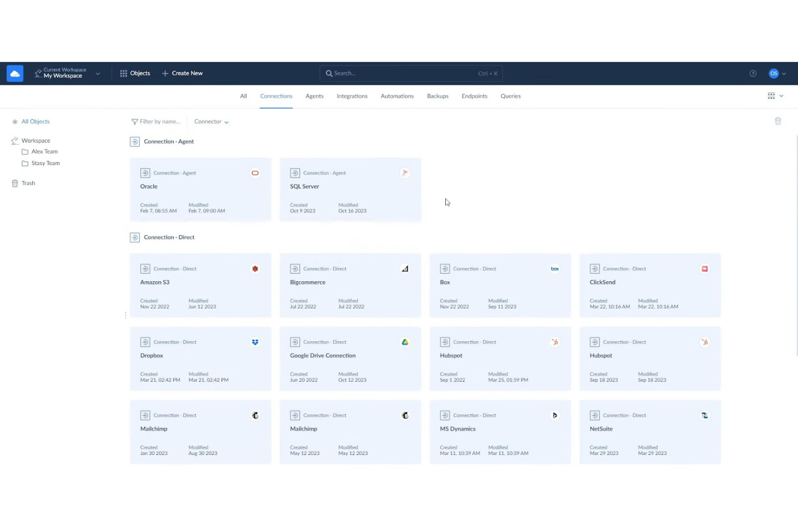Switch to the Agents tab
This screenshot has height=532, width=798.
(x=314, y=96)
